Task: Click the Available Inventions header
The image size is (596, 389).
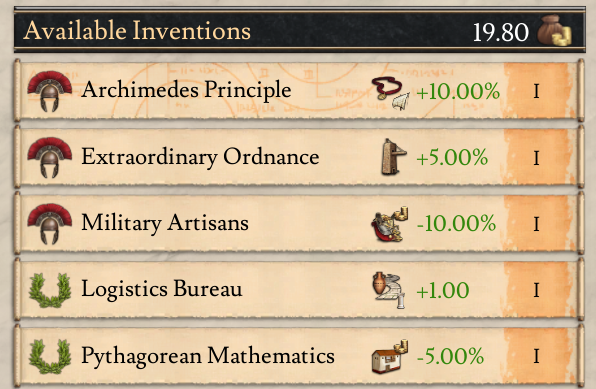Action: pyautogui.click(x=137, y=30)
